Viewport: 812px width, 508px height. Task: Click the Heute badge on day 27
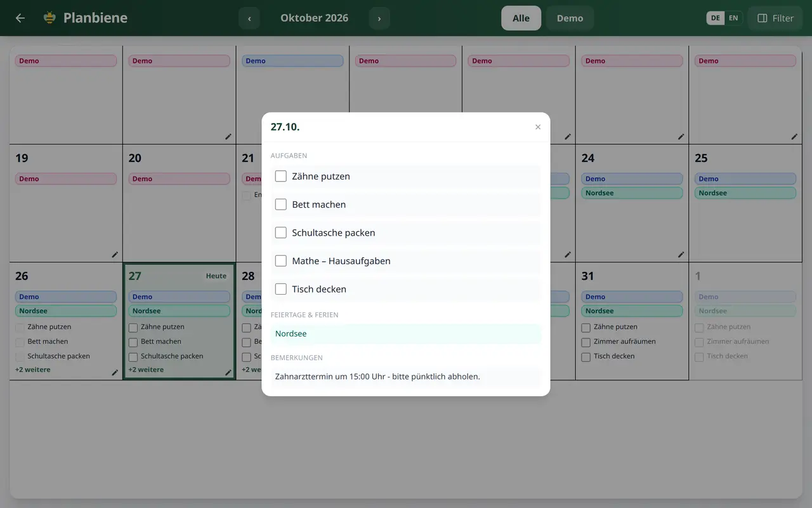pyautogui.click(x=216, y=276)
